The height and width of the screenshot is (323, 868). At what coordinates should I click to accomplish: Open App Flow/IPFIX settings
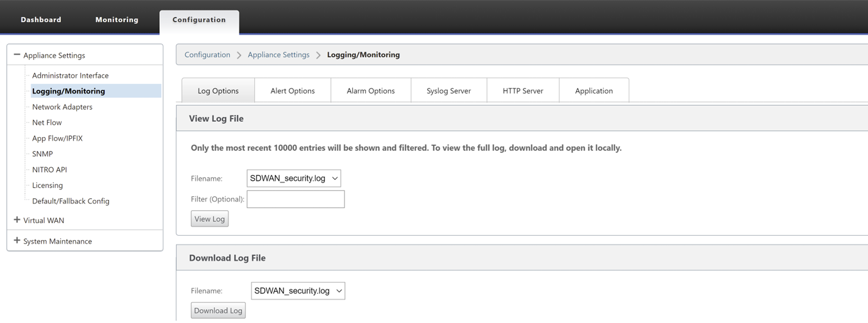(57, 138)
